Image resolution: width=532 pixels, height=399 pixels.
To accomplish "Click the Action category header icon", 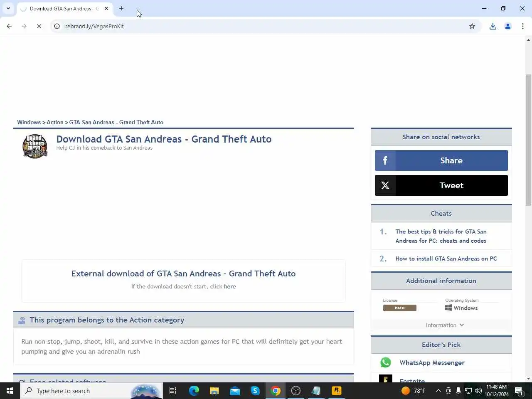I will tap(22, 320).
